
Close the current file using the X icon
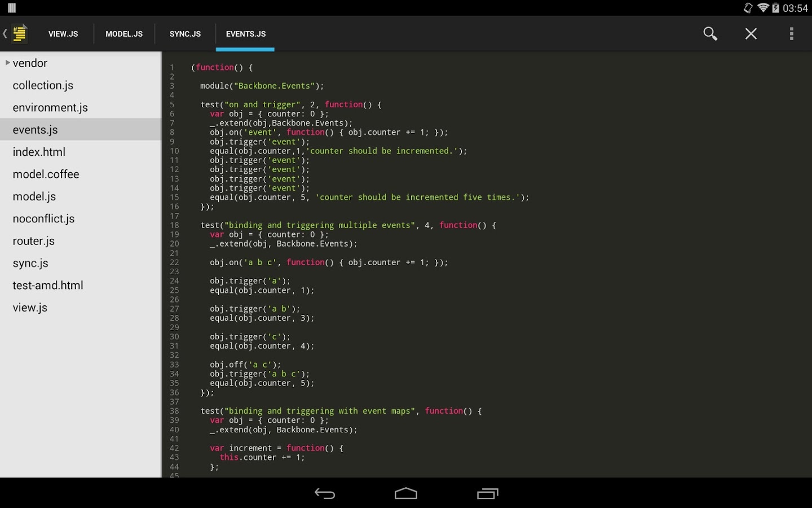tap(751, 33)
